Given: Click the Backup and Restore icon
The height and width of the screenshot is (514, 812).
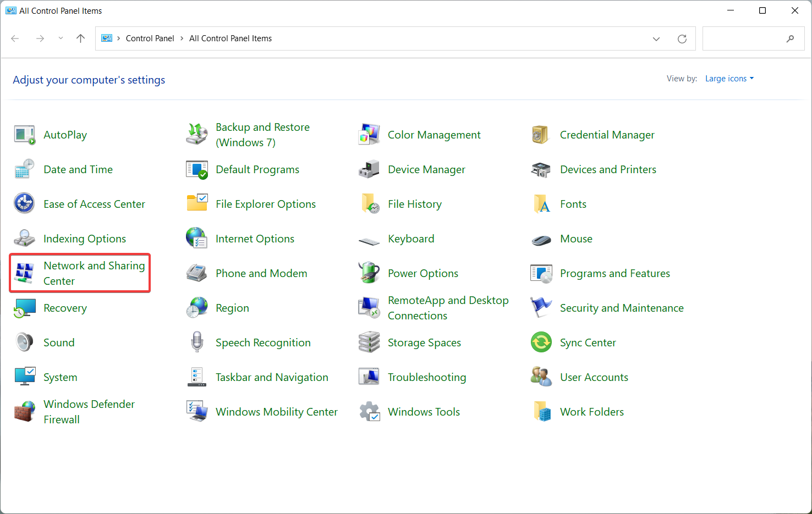Looking at the screenshot, I should click(196, 135).
